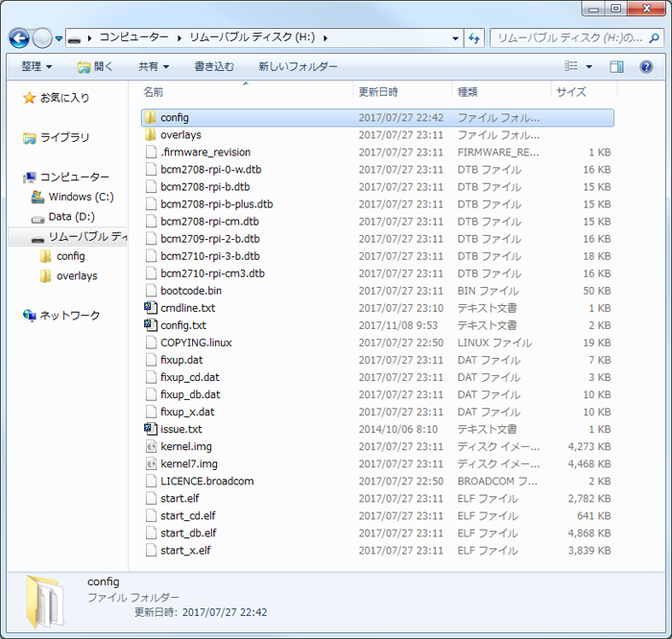Screen dimensions: 672x639
Task: Select the file bcm2709-rpi-2-b.dtb
Action: 210,239
